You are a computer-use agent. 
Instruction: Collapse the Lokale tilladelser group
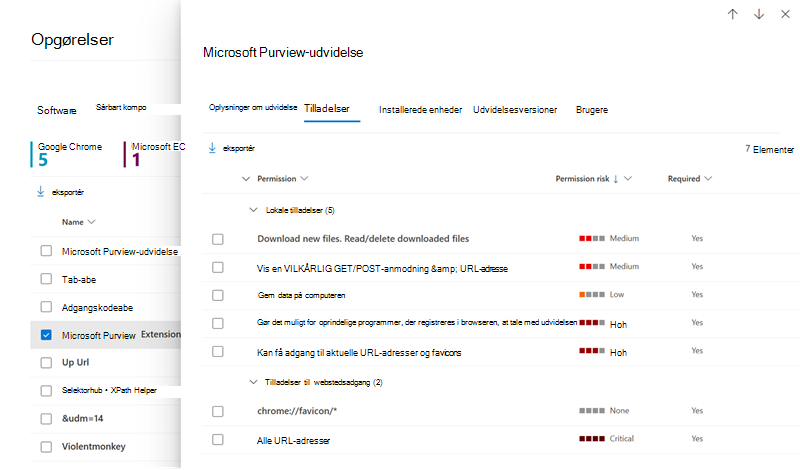click(253, 210)
